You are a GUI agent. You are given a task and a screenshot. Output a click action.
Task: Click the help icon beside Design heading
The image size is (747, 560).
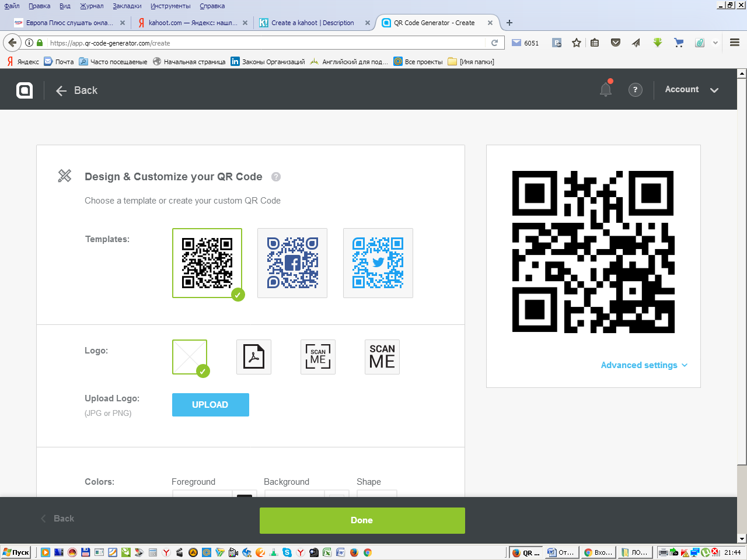click(x=276, y=177)
